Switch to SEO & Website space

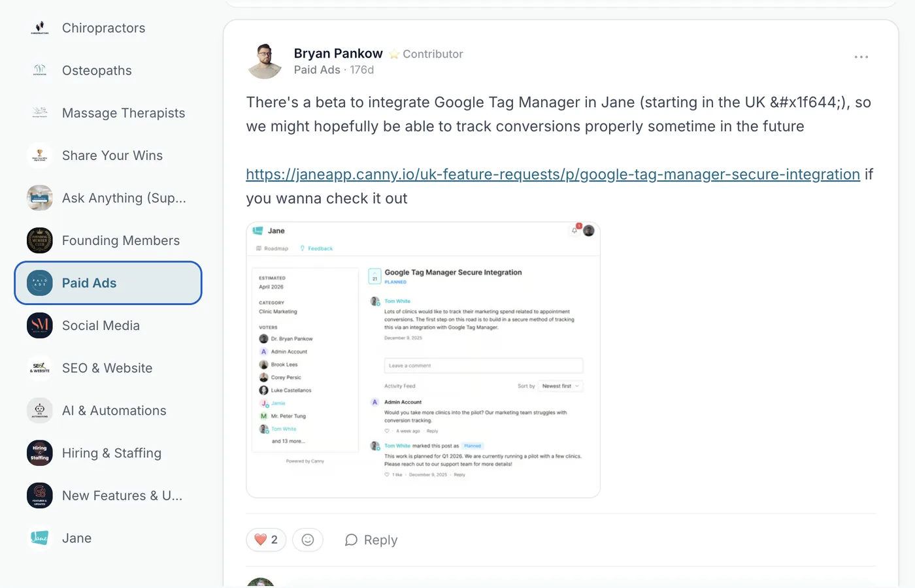108,368
